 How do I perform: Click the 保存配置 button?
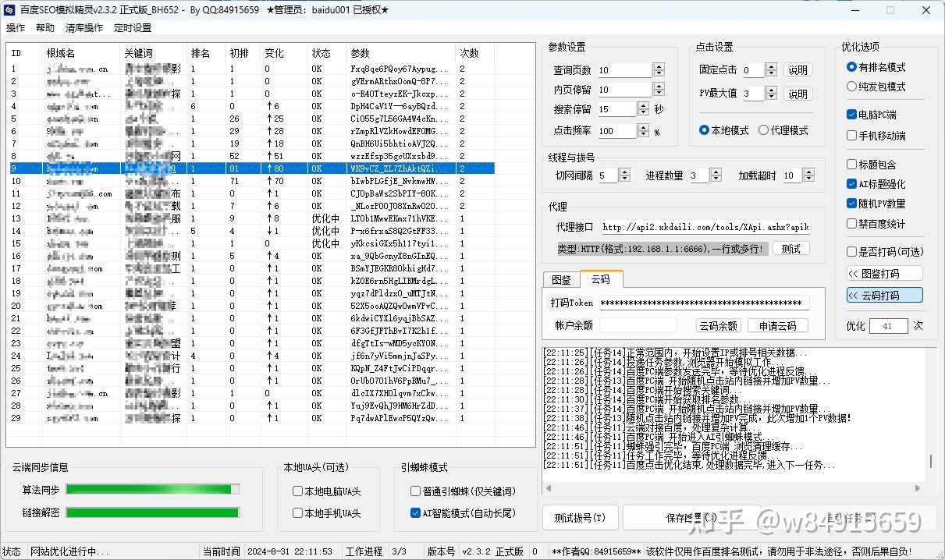(x=691, y=518)
